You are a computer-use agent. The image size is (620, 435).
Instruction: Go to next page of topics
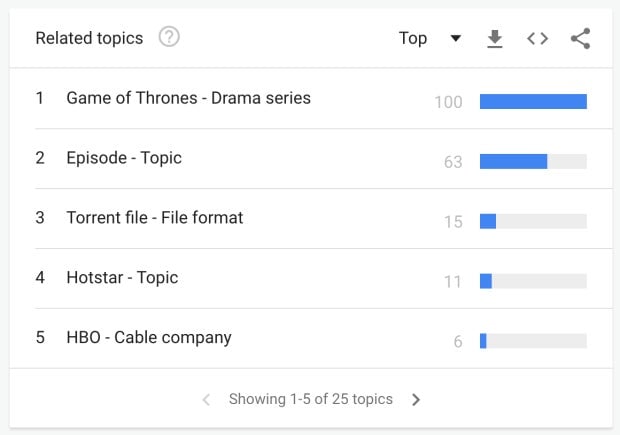(416, 400)
